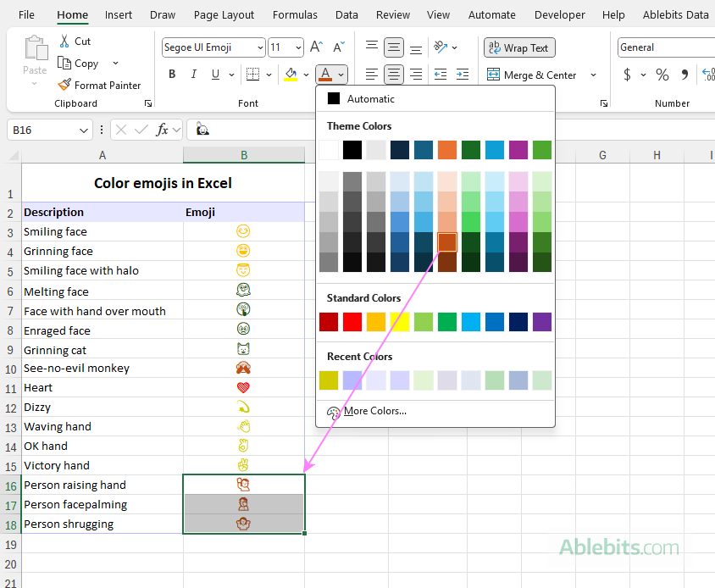Switch to the Formulas ribbon tab

(x=295, y=14)
